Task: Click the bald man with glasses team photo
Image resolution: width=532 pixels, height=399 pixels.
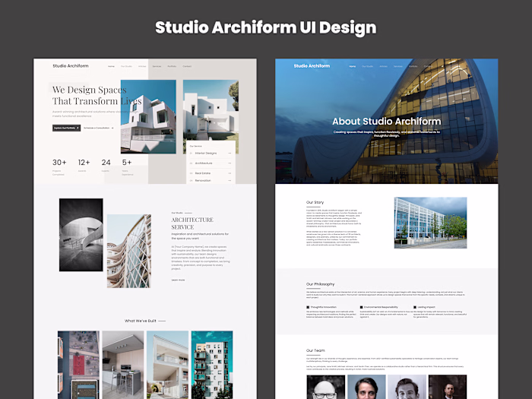Action: pos(326,387)
